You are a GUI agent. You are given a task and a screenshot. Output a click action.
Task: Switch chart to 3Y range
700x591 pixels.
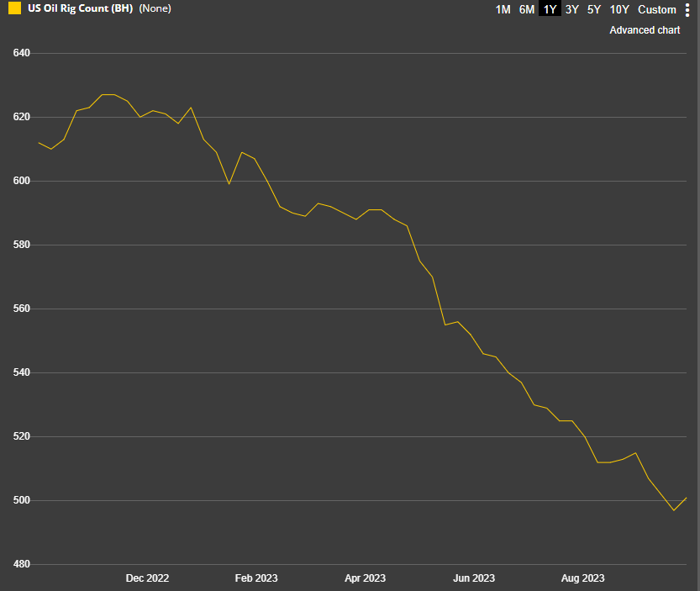[572, 9]
